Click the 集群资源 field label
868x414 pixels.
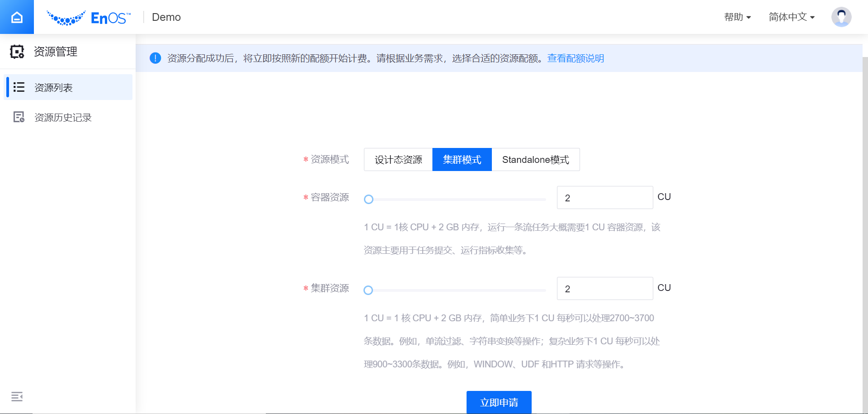pos(330,288)
